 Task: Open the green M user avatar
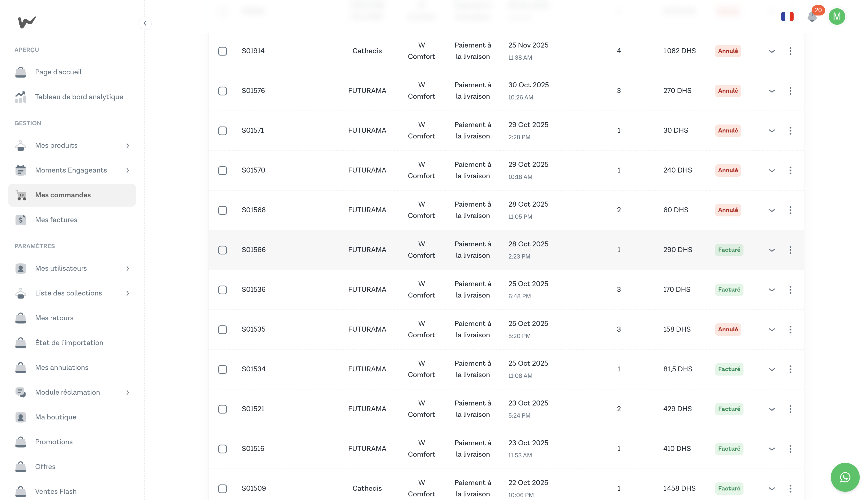point(836,17)
